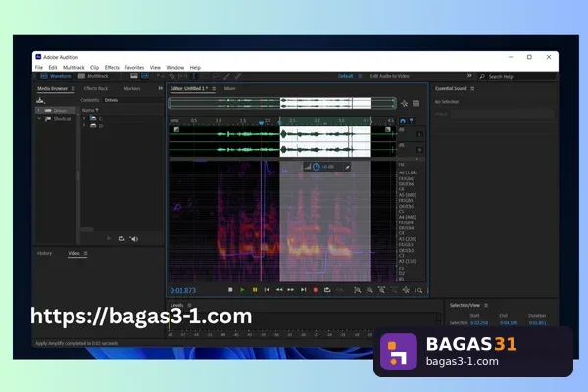Open the Favorites menu
588x392 pixels.
pos(134,68)
